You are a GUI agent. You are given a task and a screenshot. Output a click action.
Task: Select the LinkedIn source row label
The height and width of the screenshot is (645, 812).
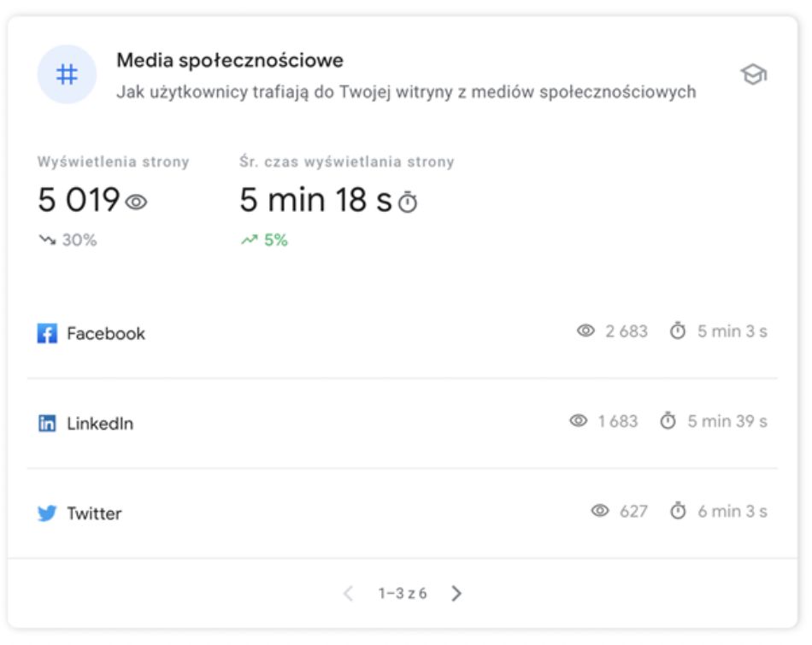[100, 424]
